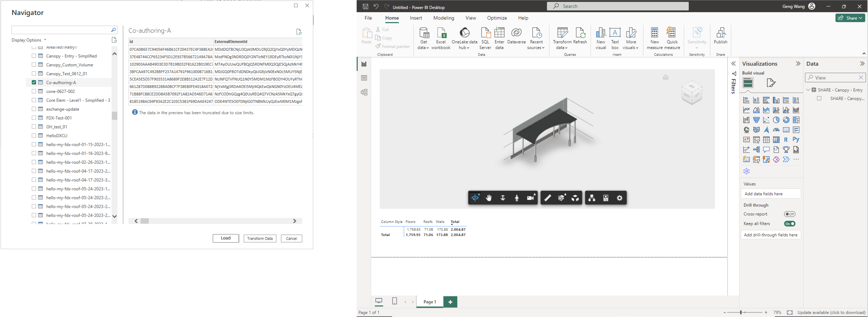
Task: Collapse the Data pane chevron
Action: (862, 64)
